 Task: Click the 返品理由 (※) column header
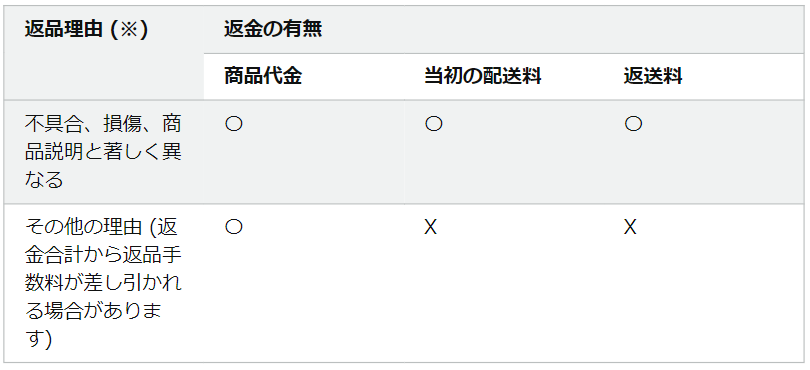click(86, 29)
